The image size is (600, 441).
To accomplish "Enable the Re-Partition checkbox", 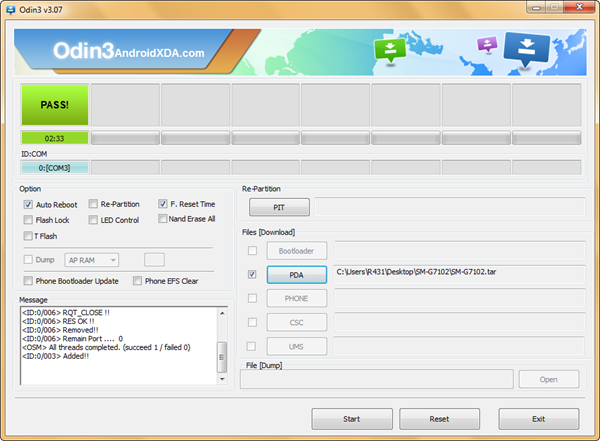I will click(x=93, y=204).
